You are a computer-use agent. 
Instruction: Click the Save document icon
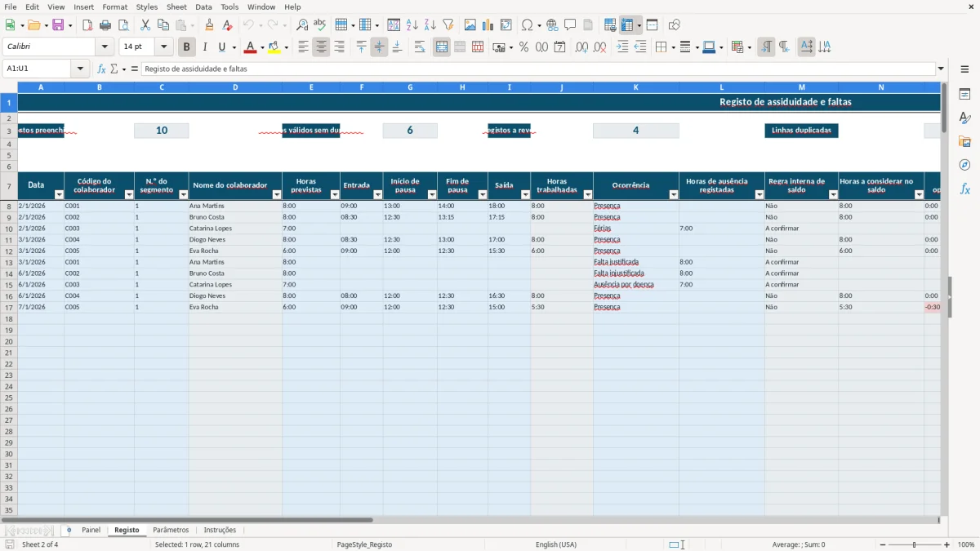(57, 25)
